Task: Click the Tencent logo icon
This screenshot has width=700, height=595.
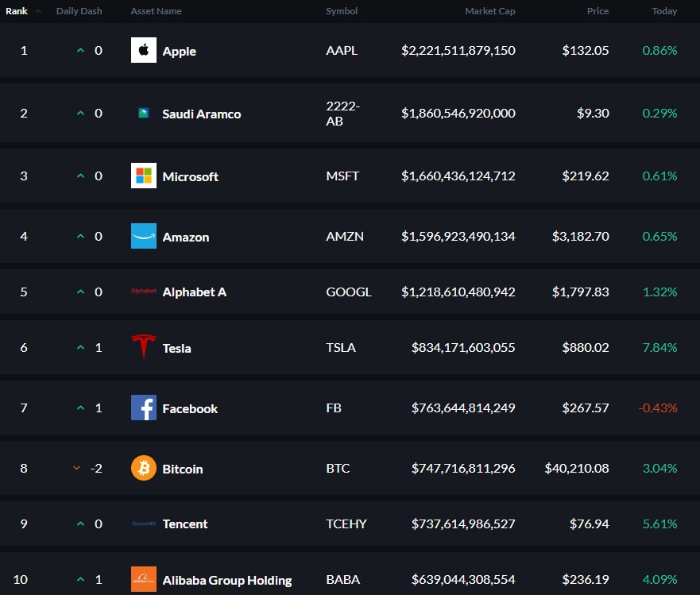Action: pos(144,524)
